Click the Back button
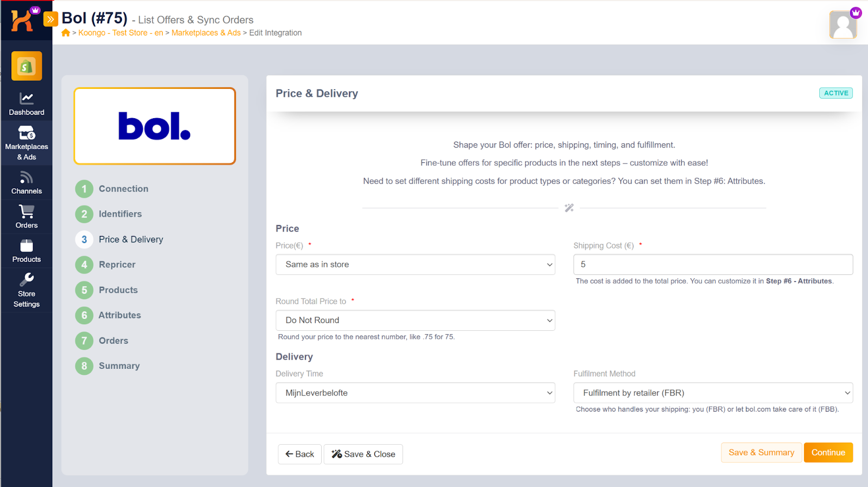The height and width of the screenshot is (487, 868). coord(299,454)
